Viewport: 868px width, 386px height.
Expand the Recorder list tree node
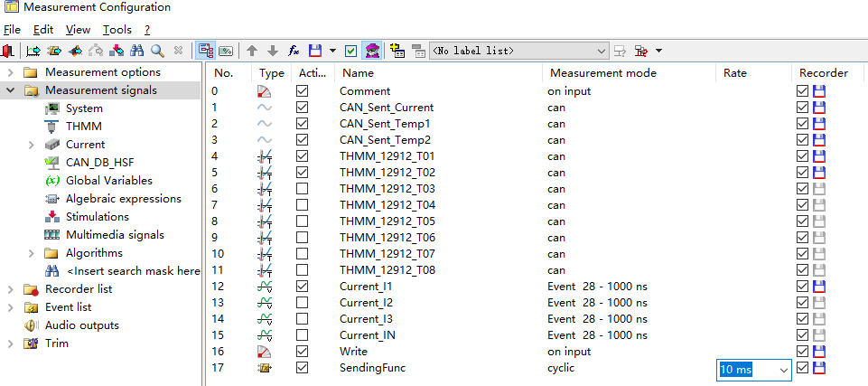point(10,289)
